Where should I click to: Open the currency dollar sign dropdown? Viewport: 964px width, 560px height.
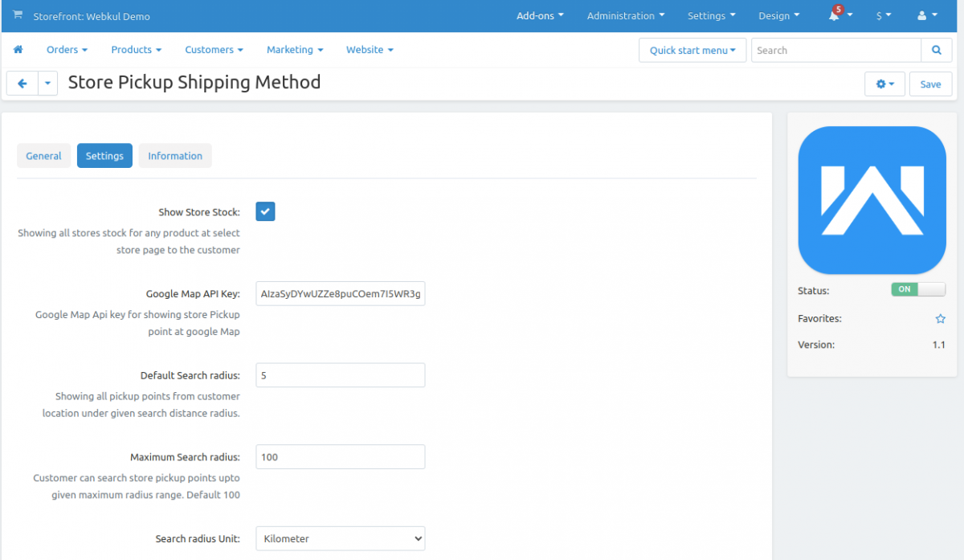pyautogui.click(x=883, y=16)
